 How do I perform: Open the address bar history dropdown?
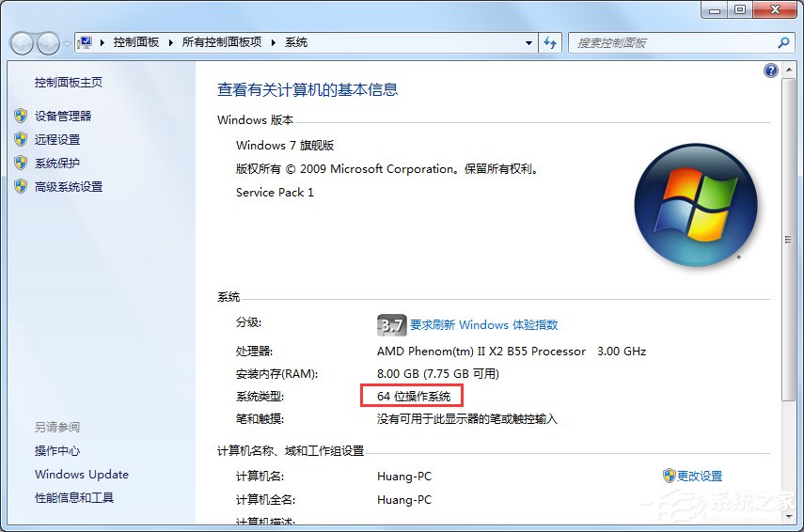528,43
